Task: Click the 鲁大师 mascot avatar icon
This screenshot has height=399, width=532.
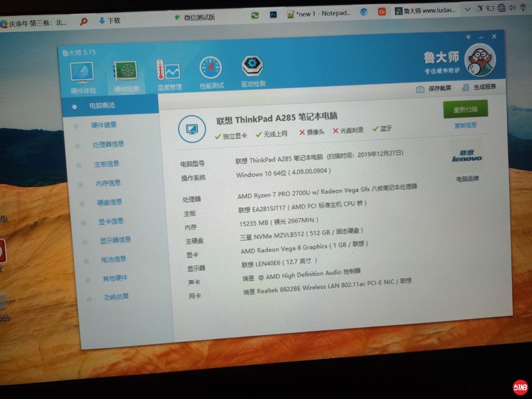Action: pos(479,61)
